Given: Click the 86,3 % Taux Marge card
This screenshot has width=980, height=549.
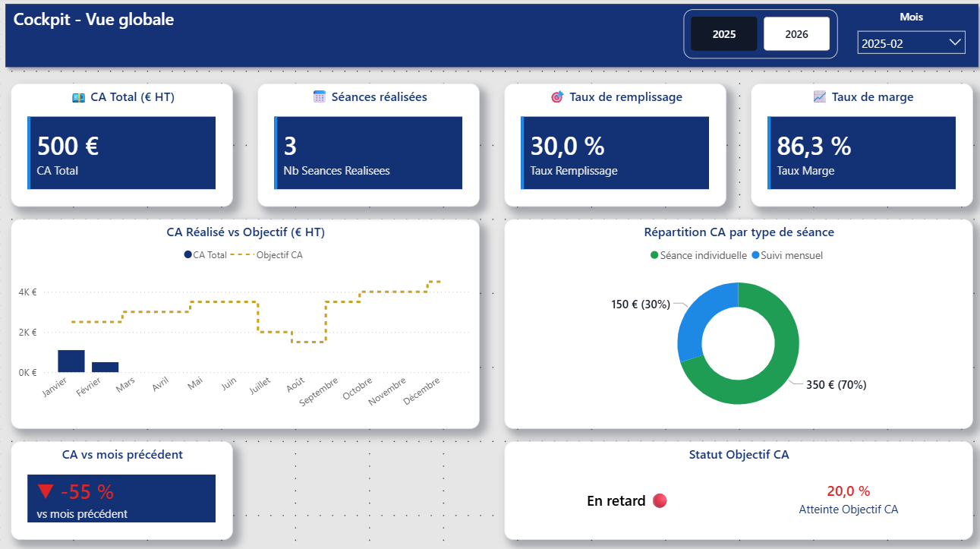Looking at the screenshot, I should 861,153.
